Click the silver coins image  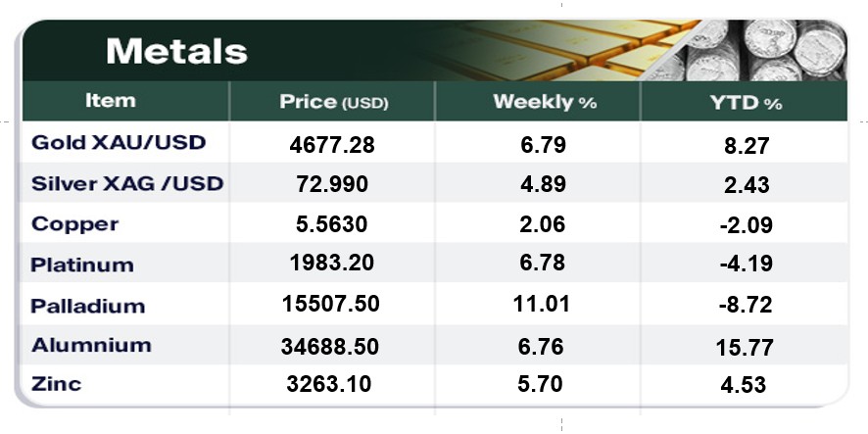point(774,49)
